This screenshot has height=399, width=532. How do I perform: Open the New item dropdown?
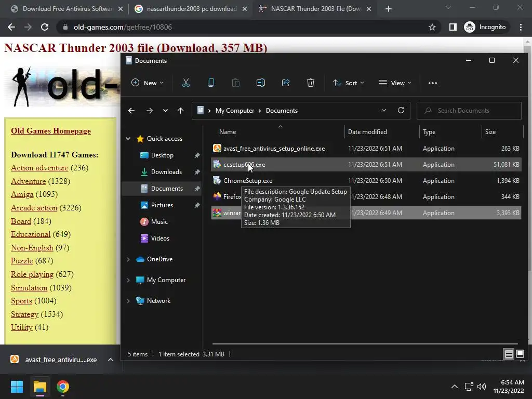coord(148,83)
